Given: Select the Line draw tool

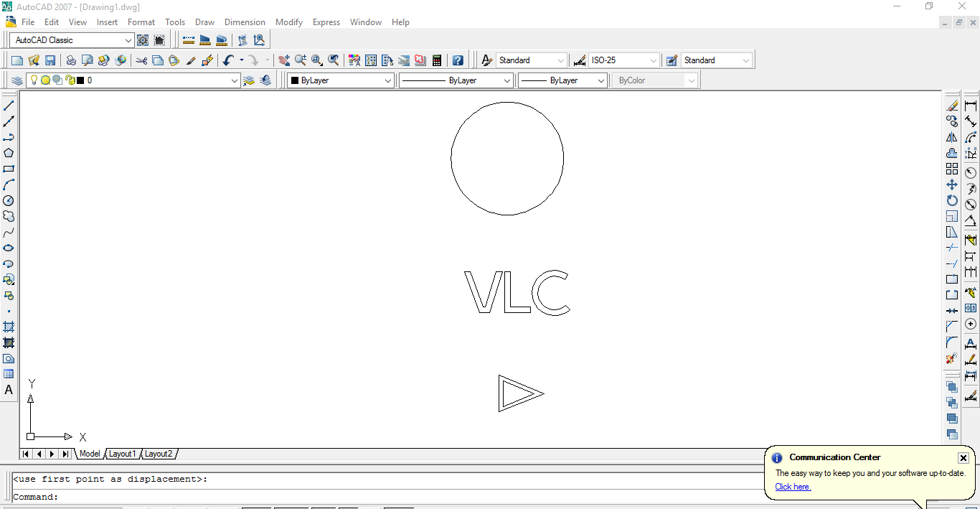Looking at the screenshot, I should coord(9,106).
